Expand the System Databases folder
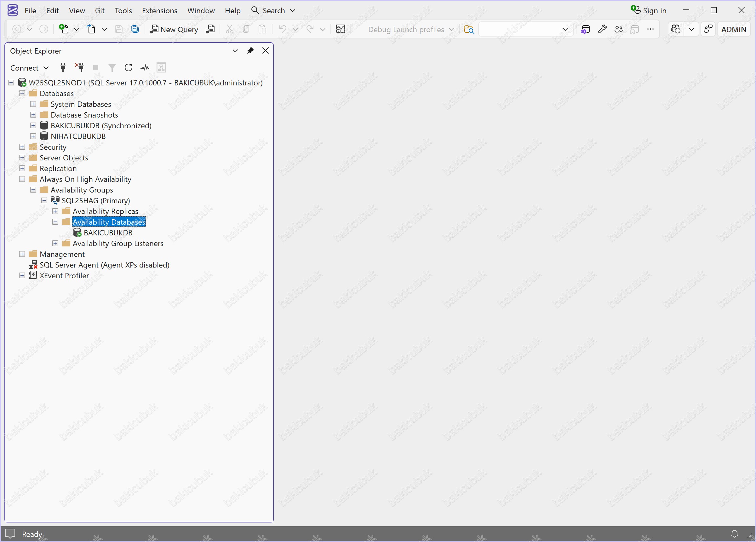 pos(33,104)
